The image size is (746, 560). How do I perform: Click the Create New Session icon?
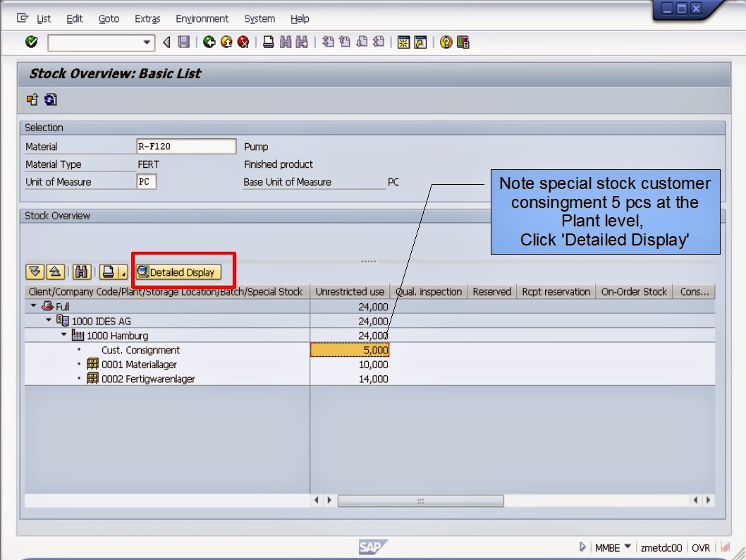click(403, 42)
